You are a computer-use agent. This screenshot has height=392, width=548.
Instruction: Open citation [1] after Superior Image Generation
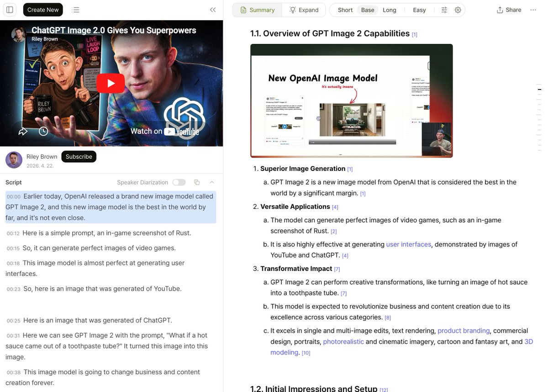pyautogui.click(x=350, y=170)
